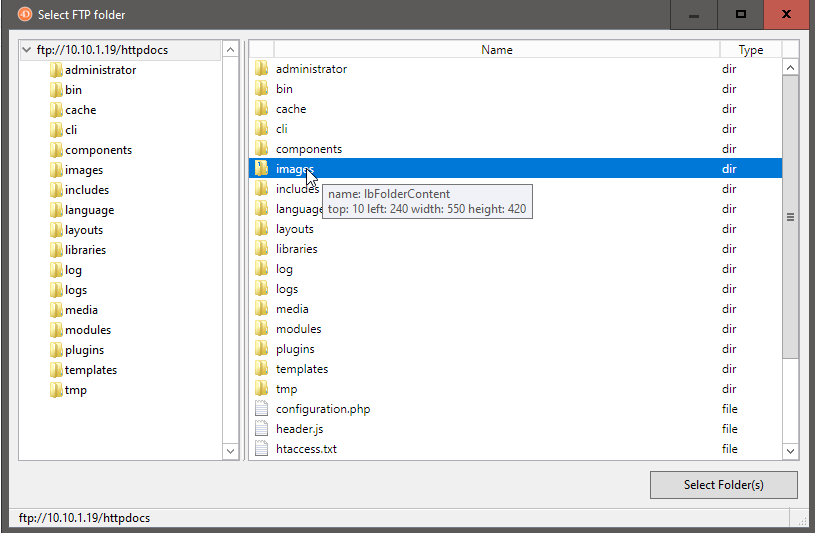
Task: Sort by Name column header
Action: [x=496, y=50]
